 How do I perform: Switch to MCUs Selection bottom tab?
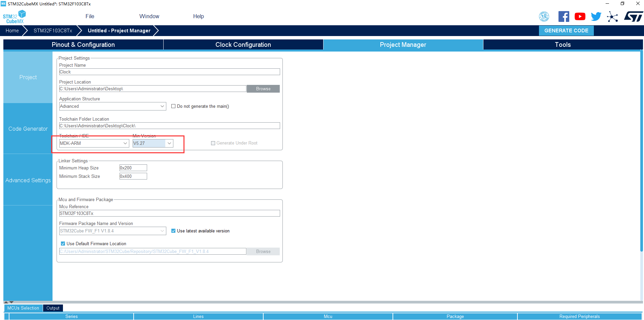(x=23, y=308)
